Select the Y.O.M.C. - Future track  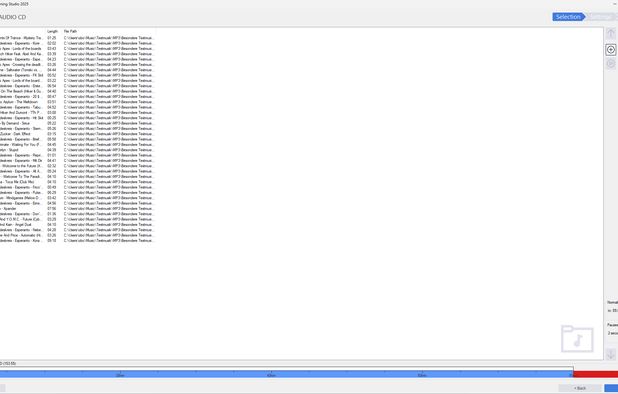77,219
